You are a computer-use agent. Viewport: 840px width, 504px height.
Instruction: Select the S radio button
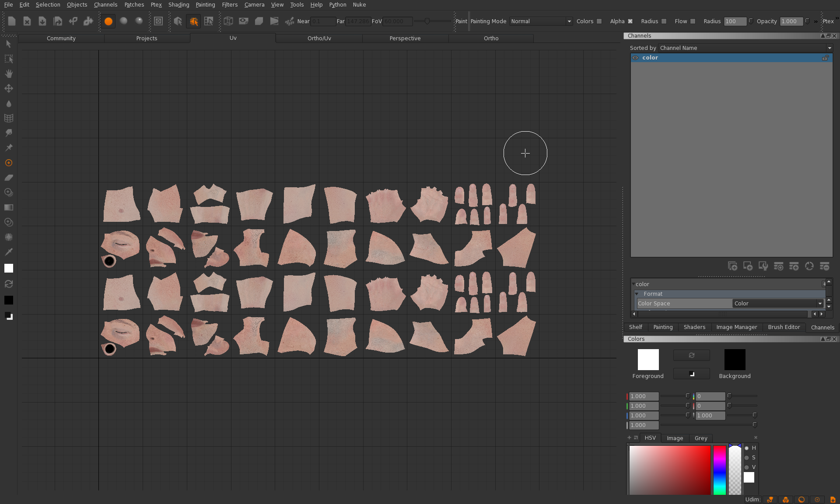tap(747, 458)
